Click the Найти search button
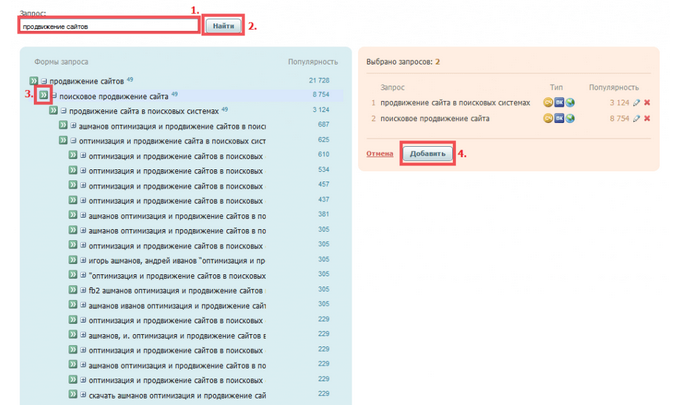682x420 pixels. pos(223,26)
